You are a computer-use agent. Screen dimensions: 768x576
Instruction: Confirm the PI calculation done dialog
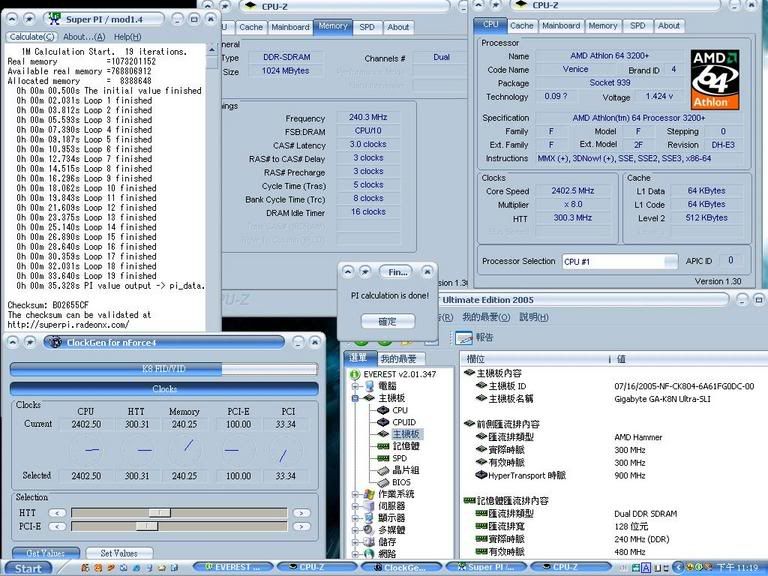click(386, 321)
